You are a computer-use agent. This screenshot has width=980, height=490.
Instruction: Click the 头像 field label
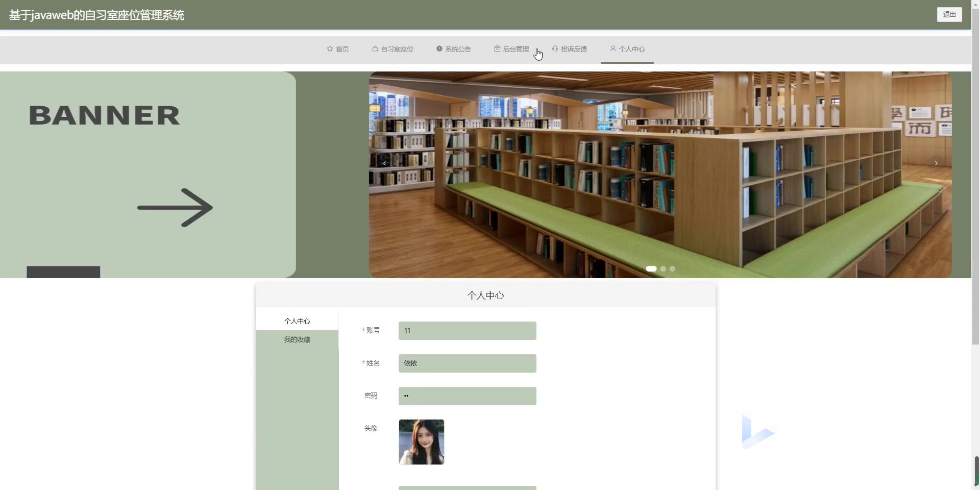click(x=371, y=428)
